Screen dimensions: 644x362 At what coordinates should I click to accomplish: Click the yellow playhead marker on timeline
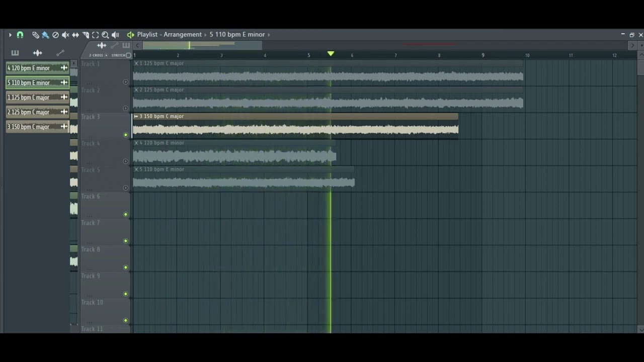tap(331, 53)
